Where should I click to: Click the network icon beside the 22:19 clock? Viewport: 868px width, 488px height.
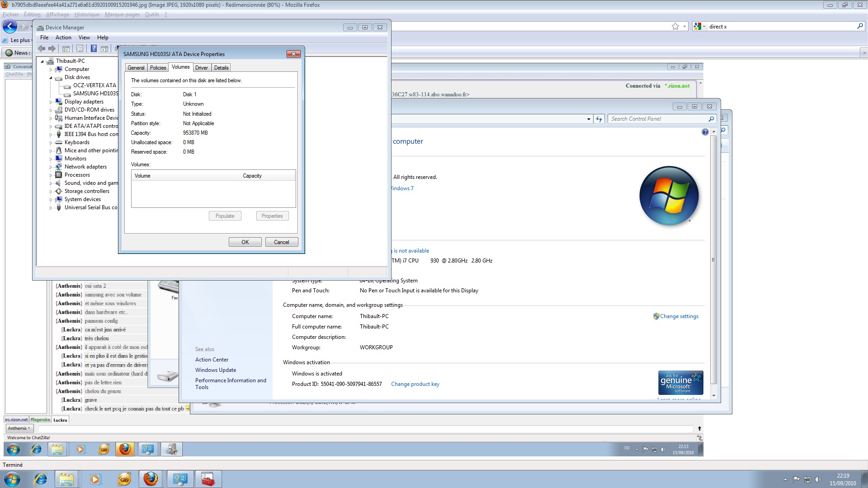pos(807,479)
